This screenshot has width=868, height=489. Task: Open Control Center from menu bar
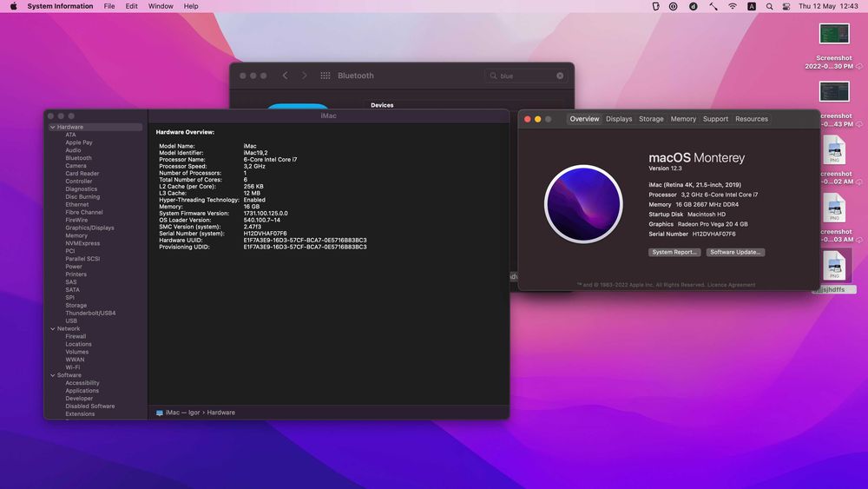(x=785, y=6)
